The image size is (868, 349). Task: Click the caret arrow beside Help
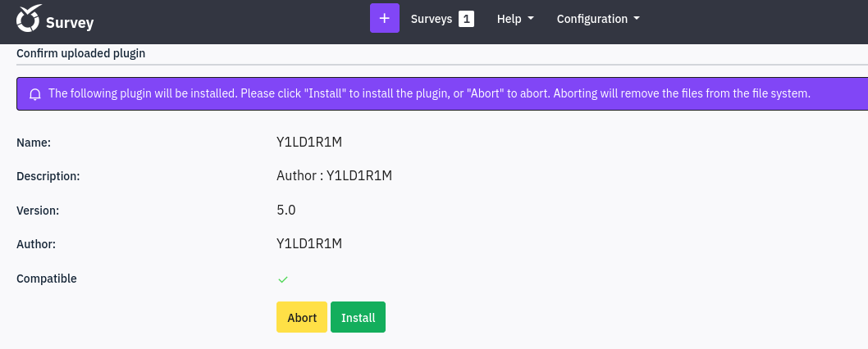(x=531, y=19)
